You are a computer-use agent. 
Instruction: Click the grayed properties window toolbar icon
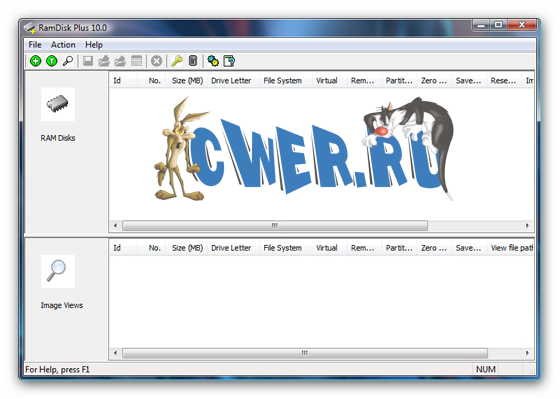coord(136,61)
